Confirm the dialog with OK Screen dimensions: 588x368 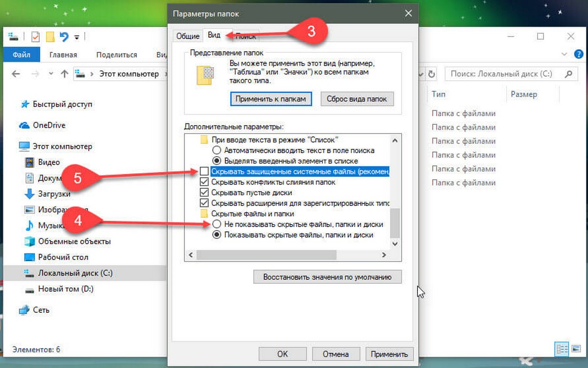coord(282,354)
